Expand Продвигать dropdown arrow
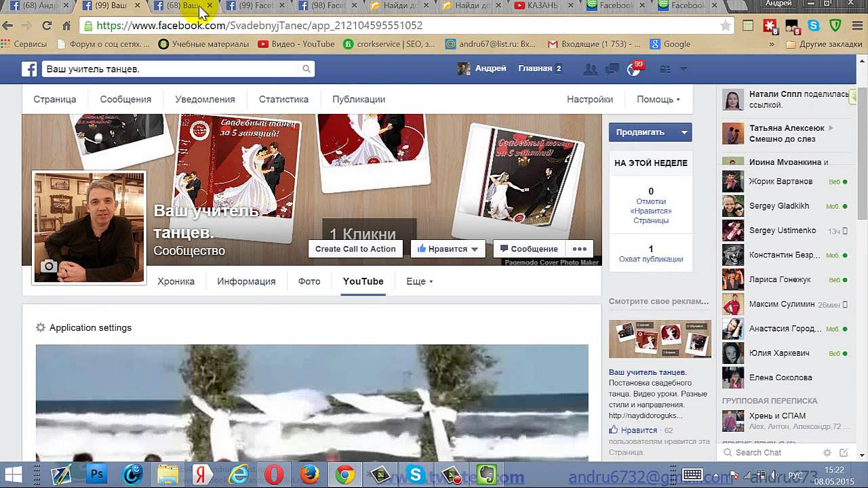 pyautogui.click(x=684, y=132)
